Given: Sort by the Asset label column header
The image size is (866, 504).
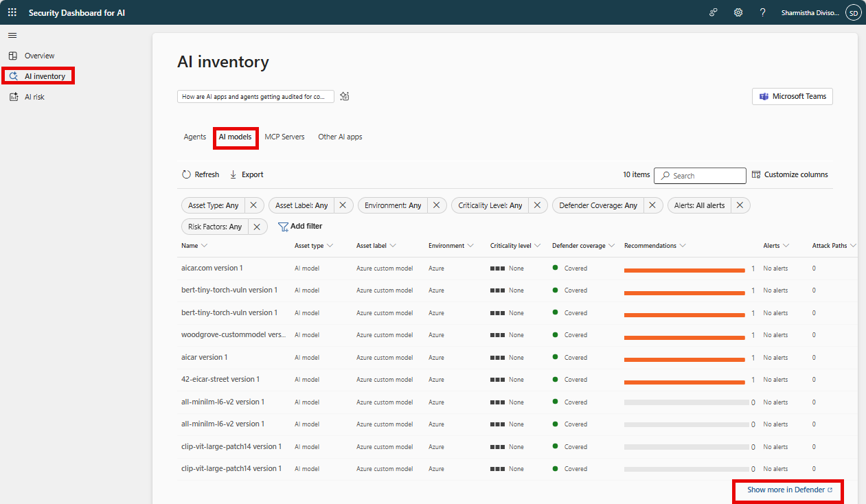Looking at the screenshot, I should 376,246.
